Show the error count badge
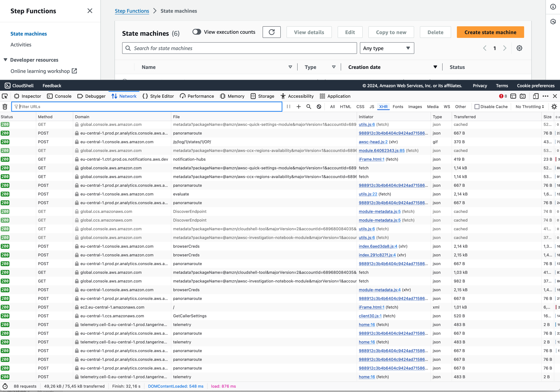Screen dimensions: 560x392 tap(503, 96)
